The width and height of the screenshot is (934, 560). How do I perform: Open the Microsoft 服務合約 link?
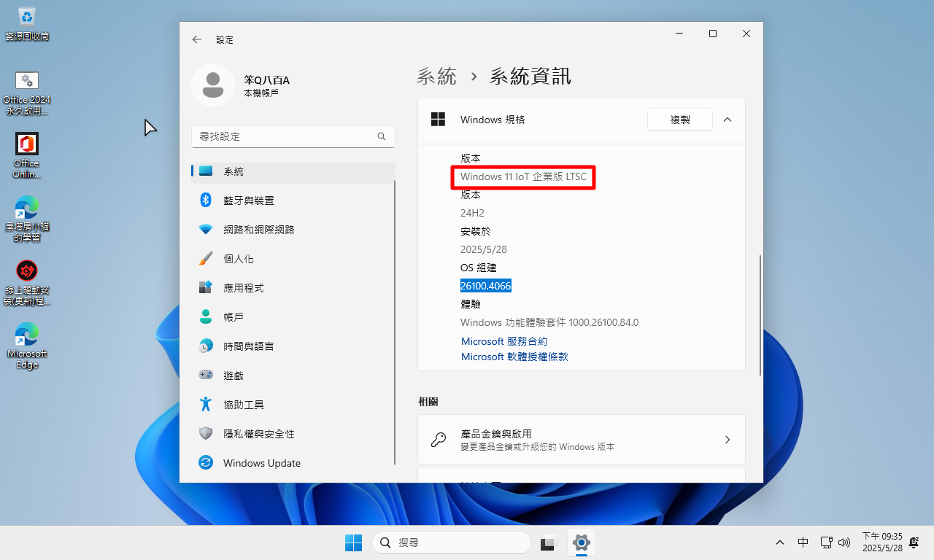click(504, 341)
